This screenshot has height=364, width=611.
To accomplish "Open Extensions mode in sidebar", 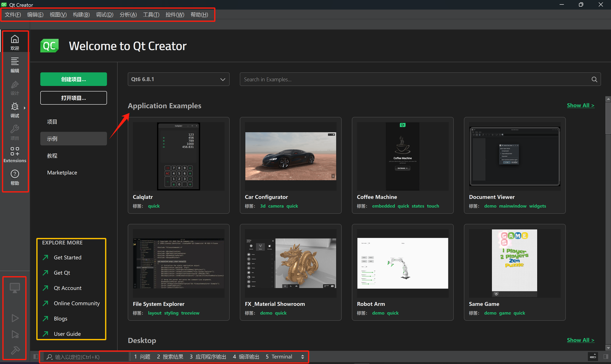I will click(x=15, y=154).
